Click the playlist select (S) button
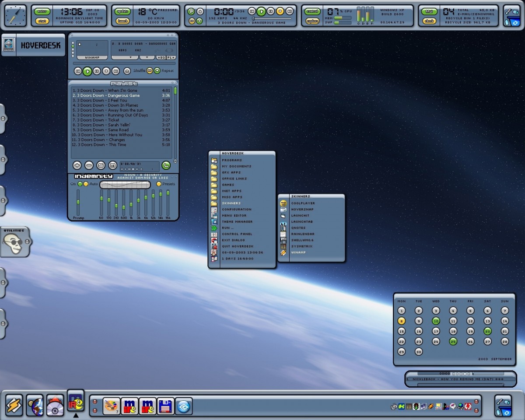 point(101,165)
